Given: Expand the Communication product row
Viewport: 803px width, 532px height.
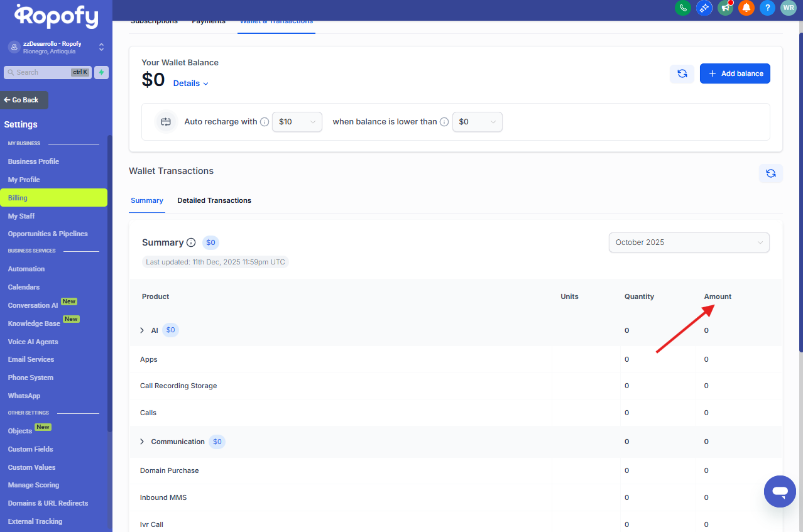Looking at the screenshot, I should coord(142,442).
